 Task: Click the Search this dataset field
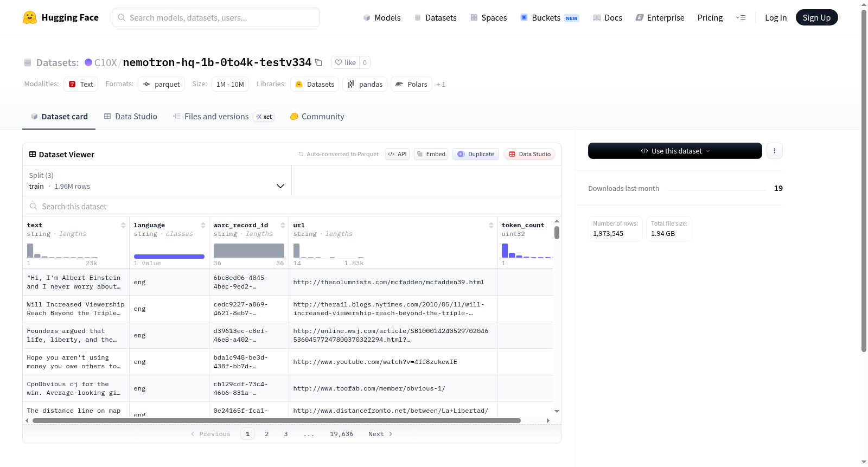[292, 206]
